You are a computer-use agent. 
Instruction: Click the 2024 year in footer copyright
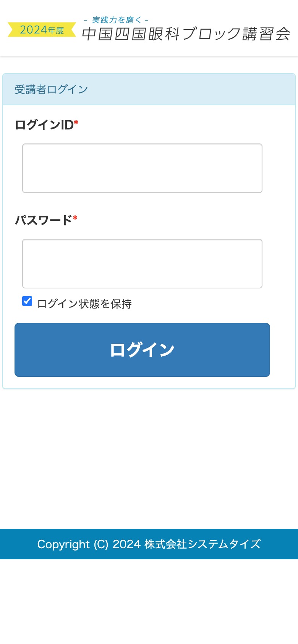tap(126, 544)
